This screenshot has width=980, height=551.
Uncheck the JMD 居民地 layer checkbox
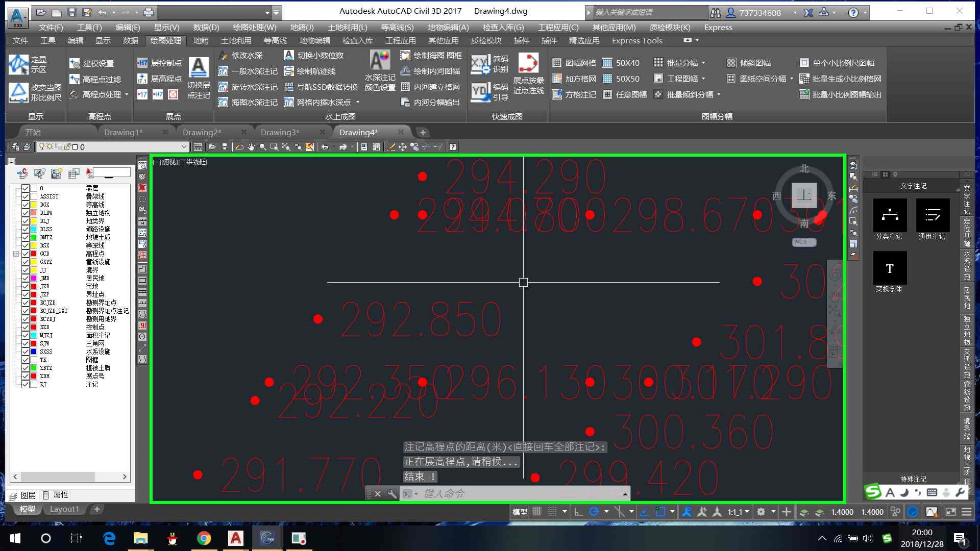25,278
